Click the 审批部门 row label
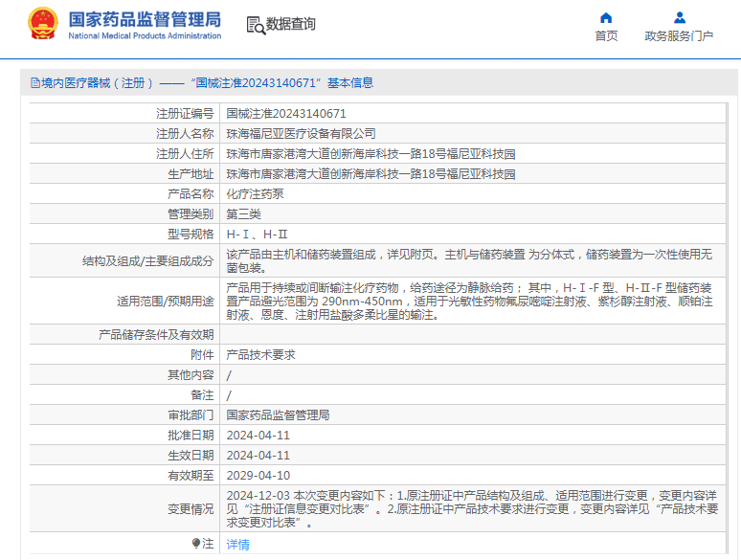 [x=191, y=415]
